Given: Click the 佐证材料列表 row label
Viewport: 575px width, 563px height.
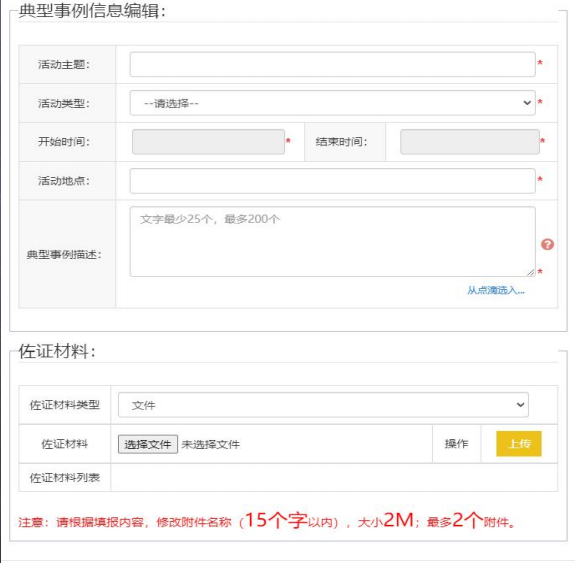Looking at the screenshot, I should click(65, 478).
